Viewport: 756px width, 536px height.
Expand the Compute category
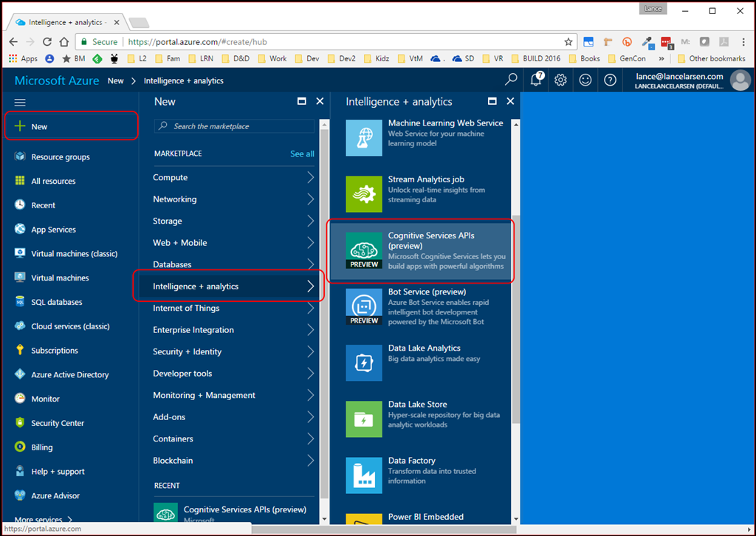click(233, 177)
